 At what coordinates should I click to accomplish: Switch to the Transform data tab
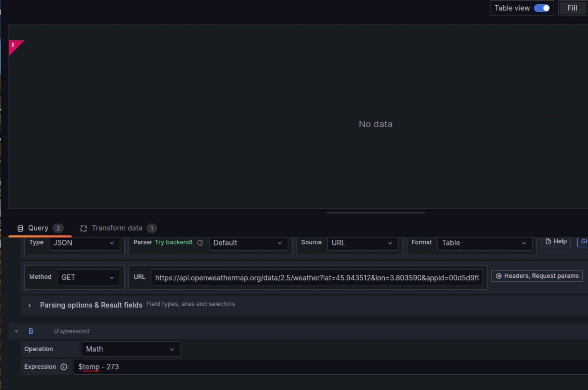[x=117, y=228]
